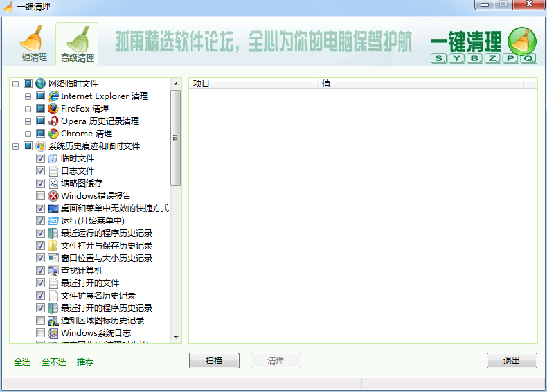Click the 临时文件 icon
Viewport: 547px width, 392px height.
point(53,159)
